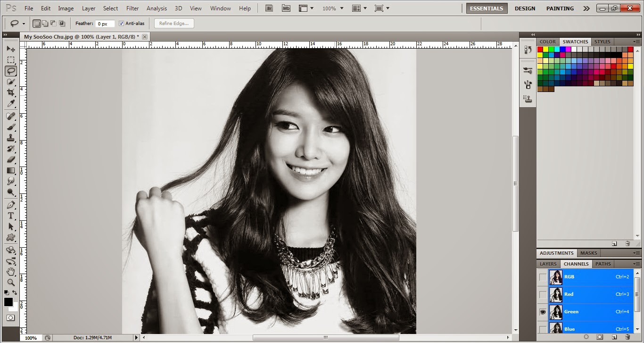644x343 pixels.
Task: Select the Path Selection tool
Action: click(x=10, y=226)
